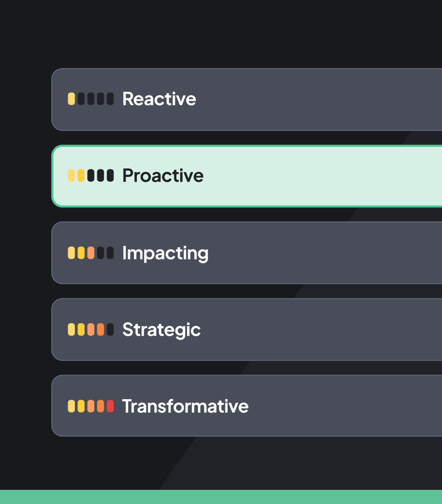Click the orange segment in Impacting's indicator
442x504 pixels.
pyautogui.click(x=91, y=252)
